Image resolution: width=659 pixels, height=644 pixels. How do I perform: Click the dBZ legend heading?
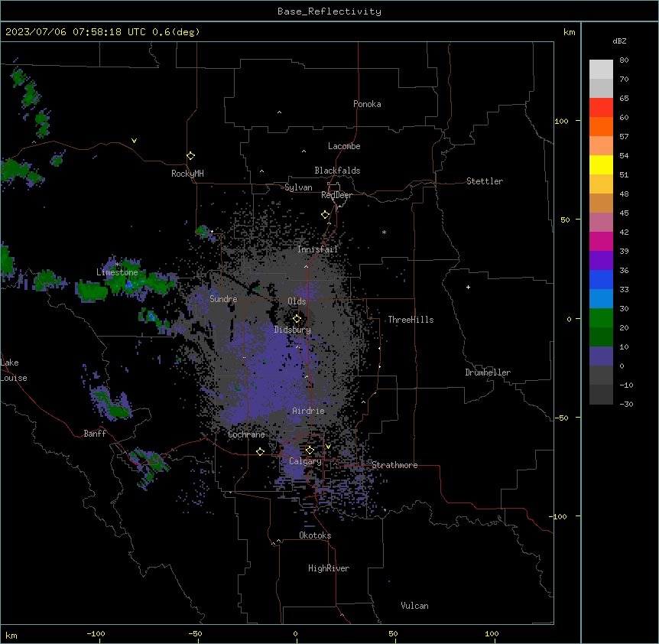pos(619,41)
